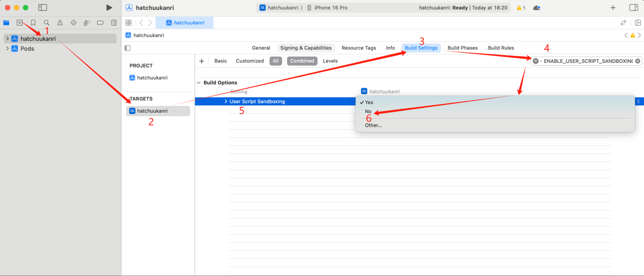Image resolution: width=644 pixels, height=276 pixels.
Task: Open the Project navigator folder icon
Action: (x=6, y=23)
